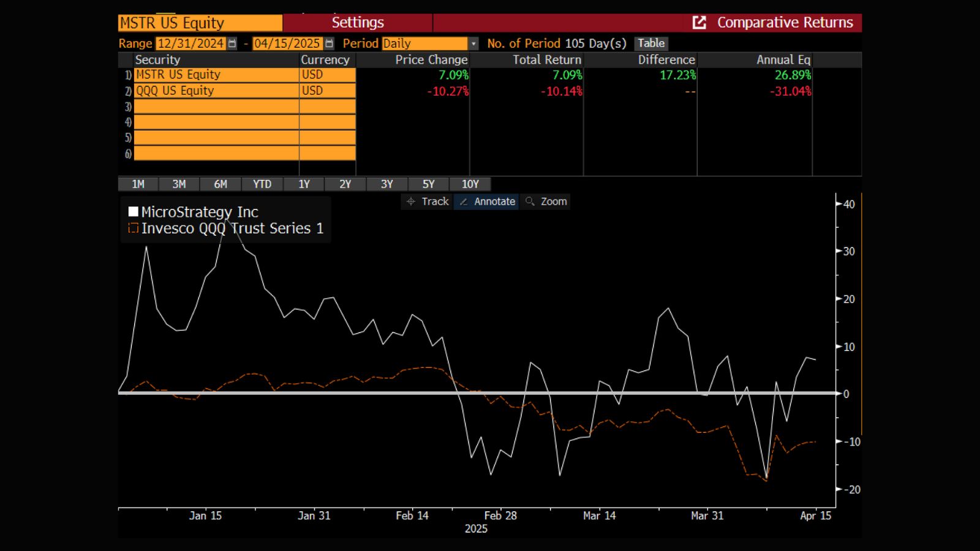Click the 40 value on the y-axis
Image resolution: width=980 pixels, height=551 pixels.
point(849,204)
